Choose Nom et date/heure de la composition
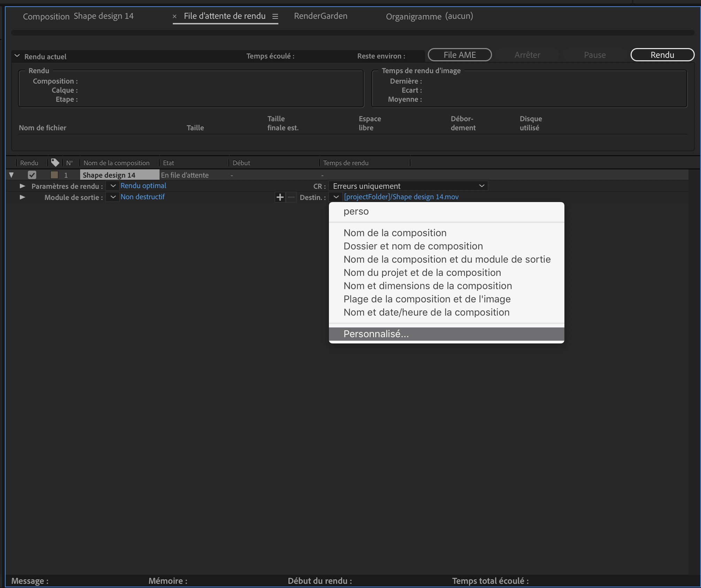This screenshot has height=588, width=701. point(447,312)
